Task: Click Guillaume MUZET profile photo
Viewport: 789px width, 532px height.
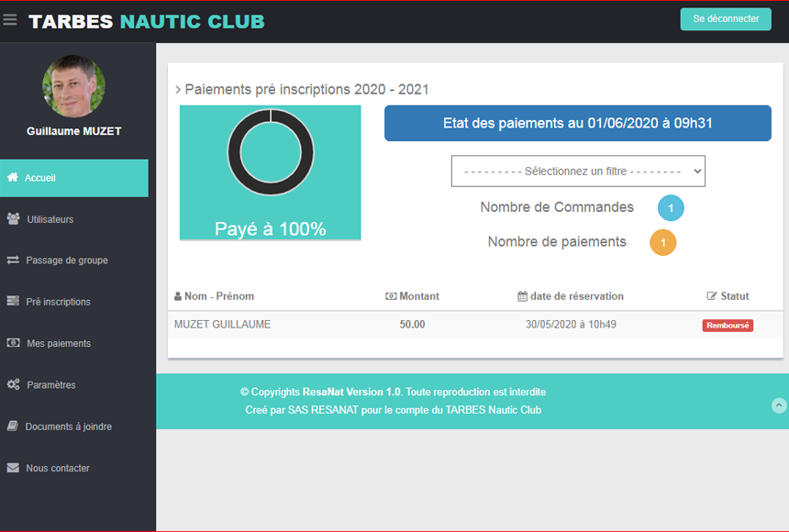Action: click(74, 86)
